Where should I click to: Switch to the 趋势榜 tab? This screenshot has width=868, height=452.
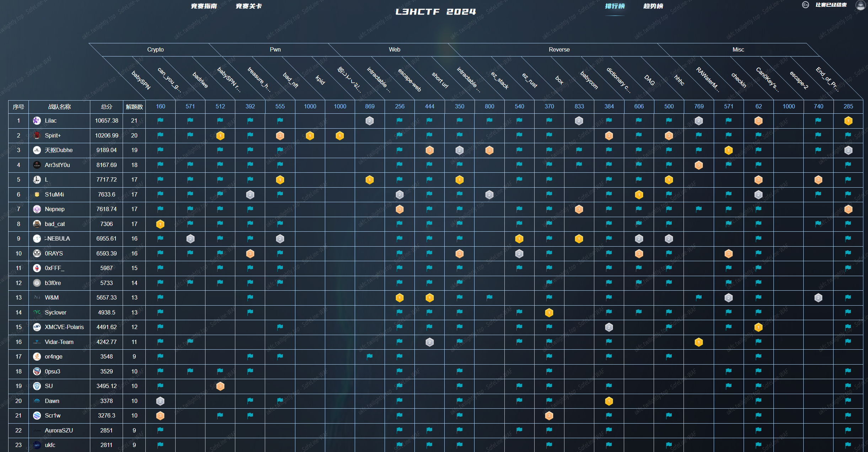tap(653, 6)
